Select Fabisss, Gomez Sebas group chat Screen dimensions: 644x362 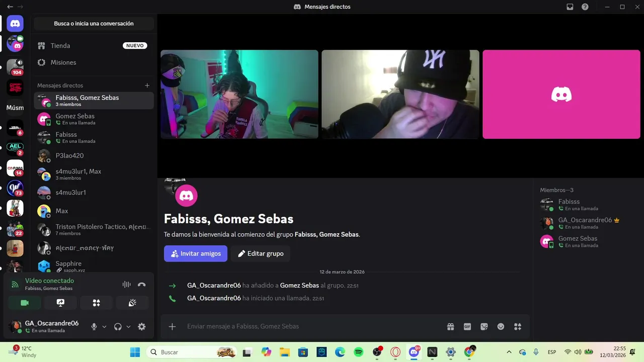pyautogui.click(x=94, y=101)
